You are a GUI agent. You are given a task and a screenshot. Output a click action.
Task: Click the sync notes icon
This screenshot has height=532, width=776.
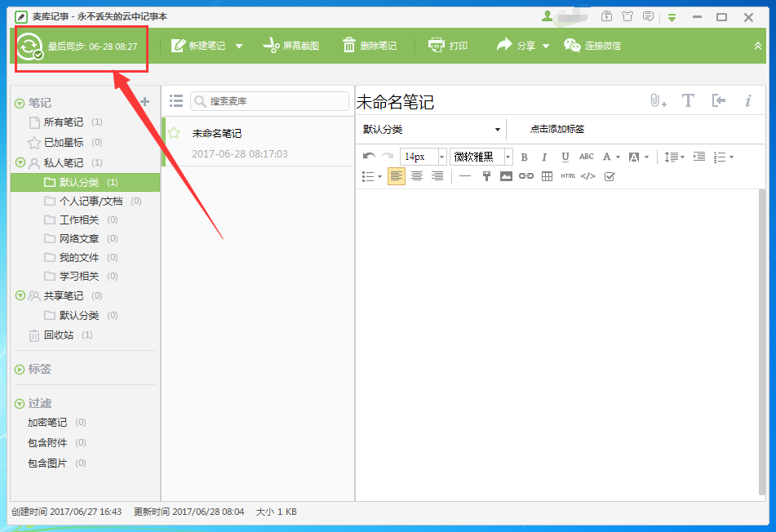29,47
